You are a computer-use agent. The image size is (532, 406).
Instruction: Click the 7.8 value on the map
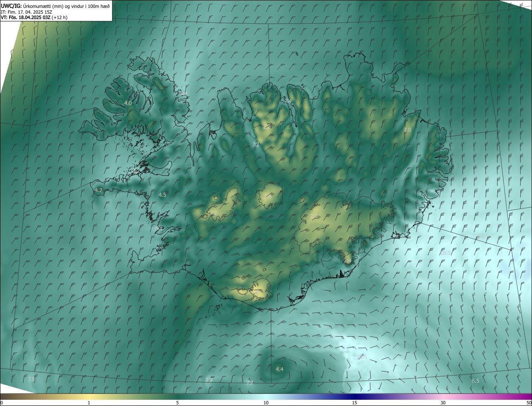click(x=31, y=379)
